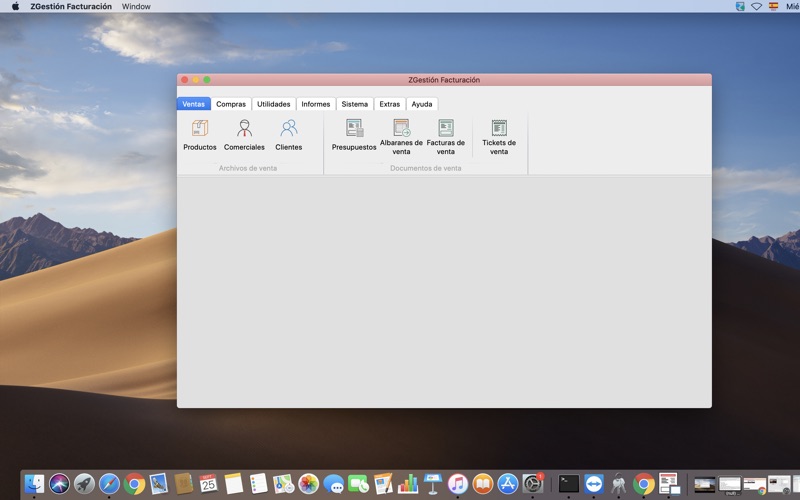
Task: Open Siri from the Dock
Action: pyautogui.click(x=59, y=483)
